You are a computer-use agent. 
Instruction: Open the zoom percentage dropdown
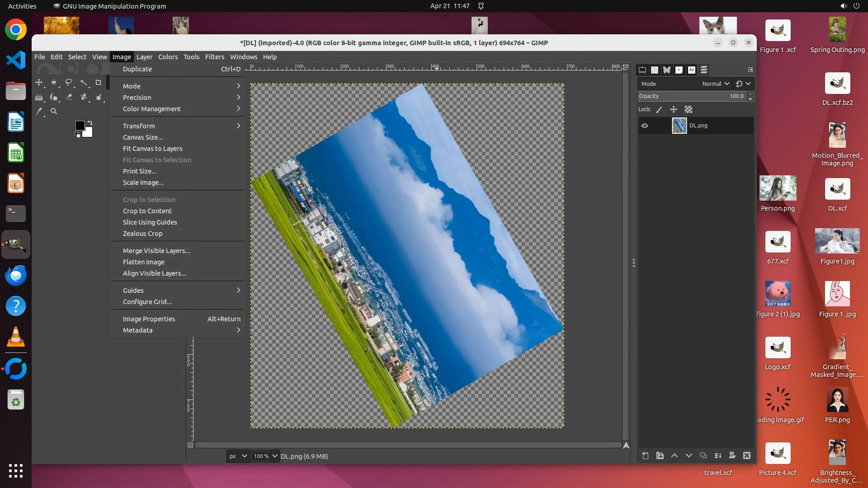coord(274,456)
